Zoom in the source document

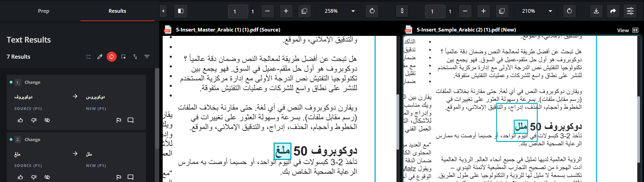(286, 11)
